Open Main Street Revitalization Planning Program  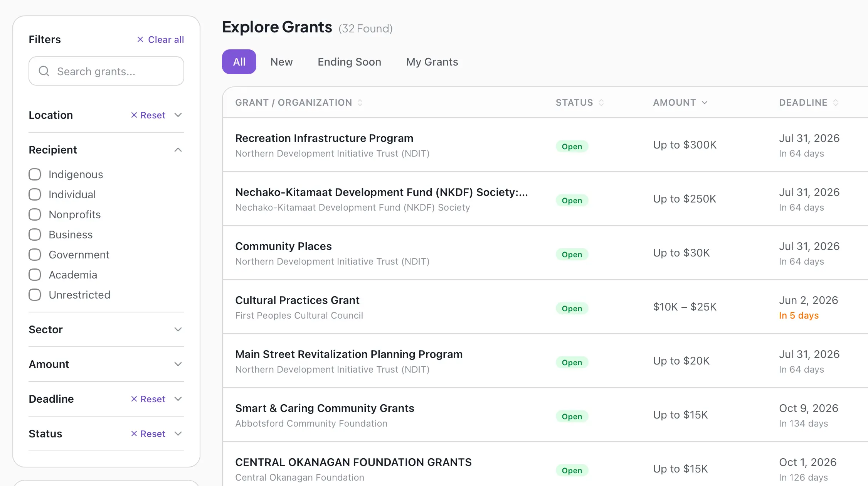coord(349,354)
